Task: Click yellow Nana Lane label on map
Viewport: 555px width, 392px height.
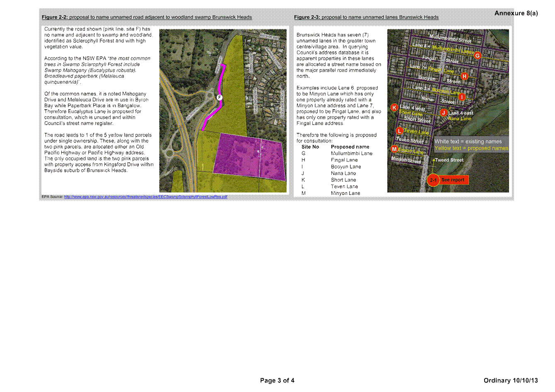Action: point(460,119)
